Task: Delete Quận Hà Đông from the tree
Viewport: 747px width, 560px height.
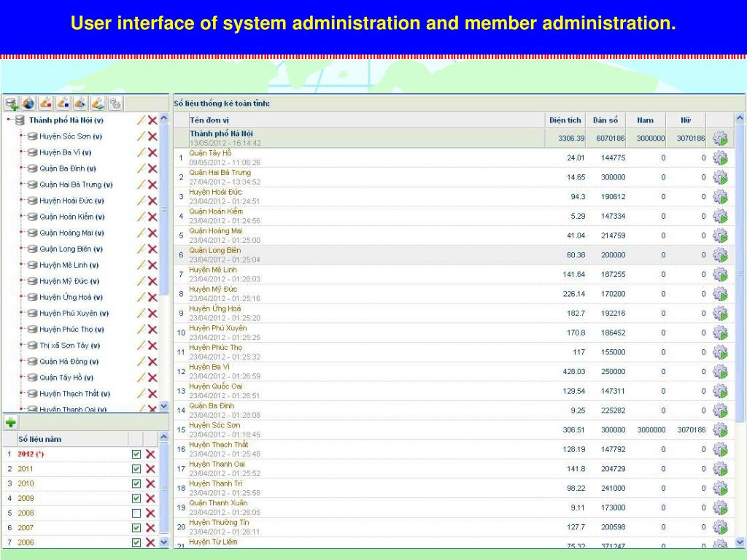Action: point(152,362)
